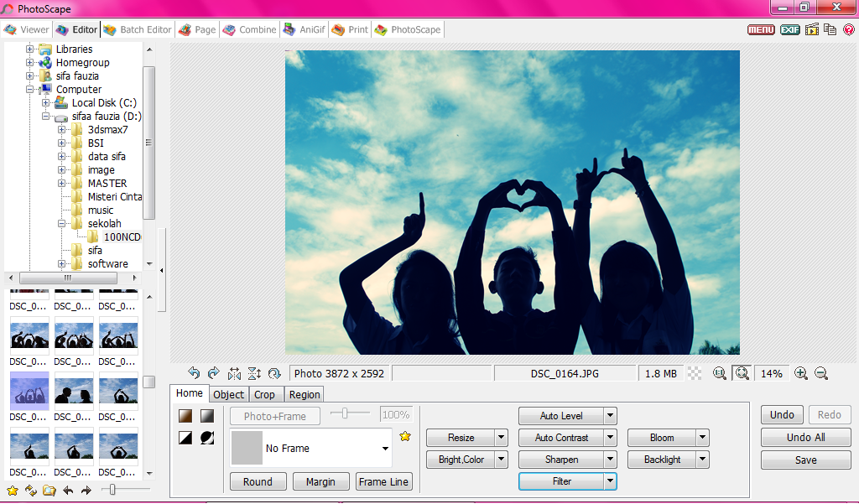Click the arbitrary rotate icon
Screen dimensions: 859x504
(x=274, y=374)
